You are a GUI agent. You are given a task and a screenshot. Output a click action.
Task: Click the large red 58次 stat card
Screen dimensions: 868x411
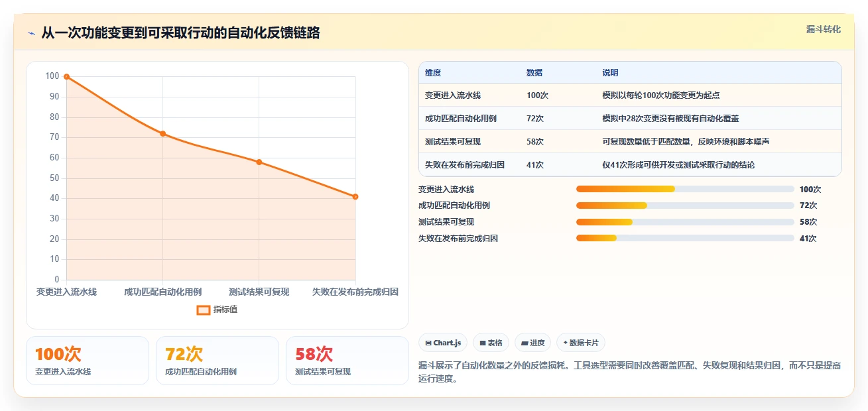[347, 361]
